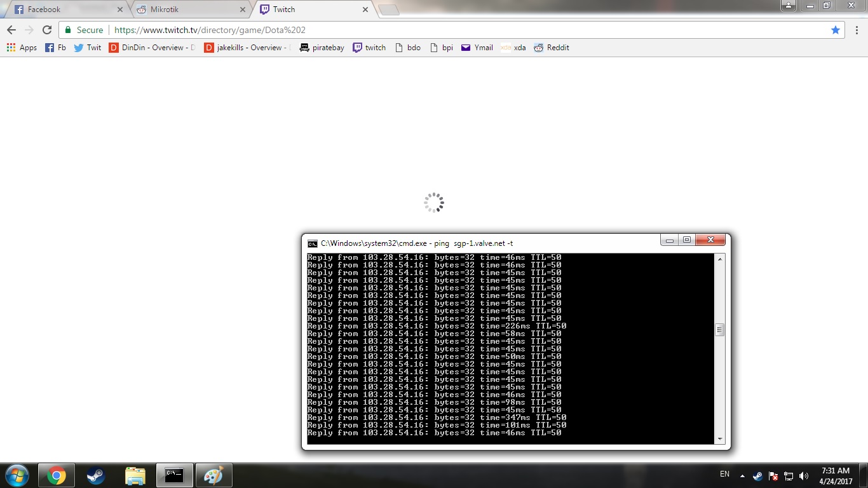Click the Chrome user profile button

click(x=788, y=6)
